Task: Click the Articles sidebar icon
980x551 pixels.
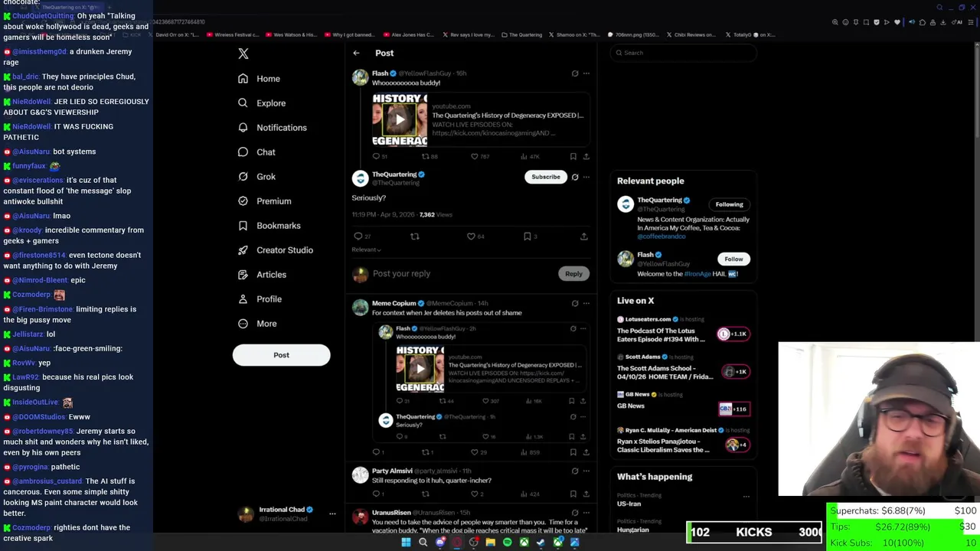Action: click(x=243, y=275)
